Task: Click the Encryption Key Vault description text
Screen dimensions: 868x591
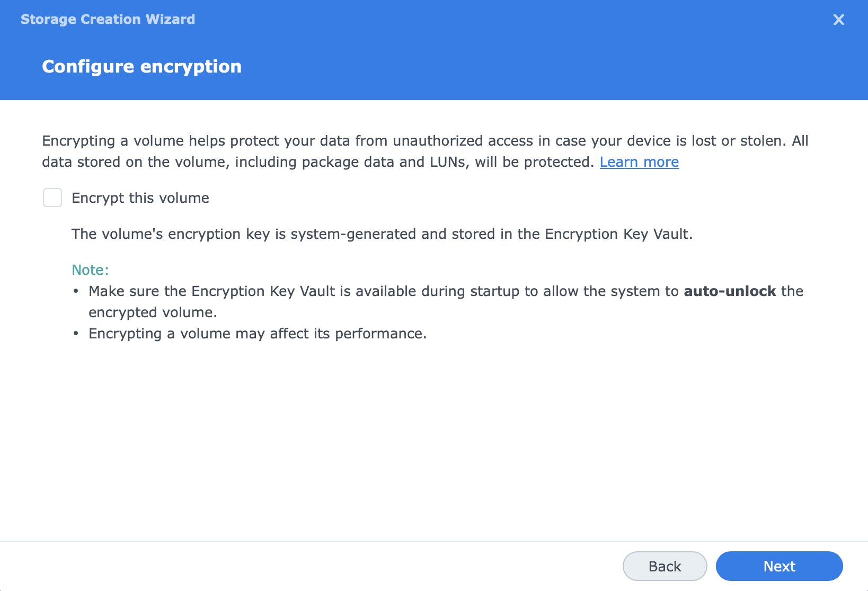Action: point(382,234)
